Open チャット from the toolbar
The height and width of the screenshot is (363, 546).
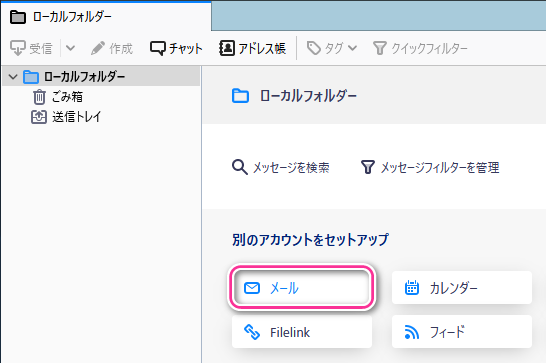pos(176,48)
